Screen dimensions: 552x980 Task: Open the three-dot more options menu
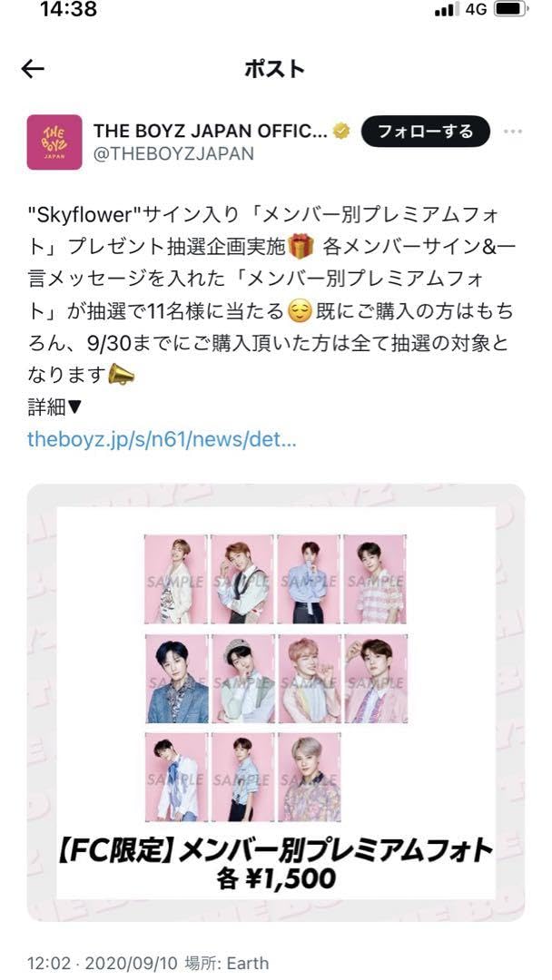click(x=513, y=132)
